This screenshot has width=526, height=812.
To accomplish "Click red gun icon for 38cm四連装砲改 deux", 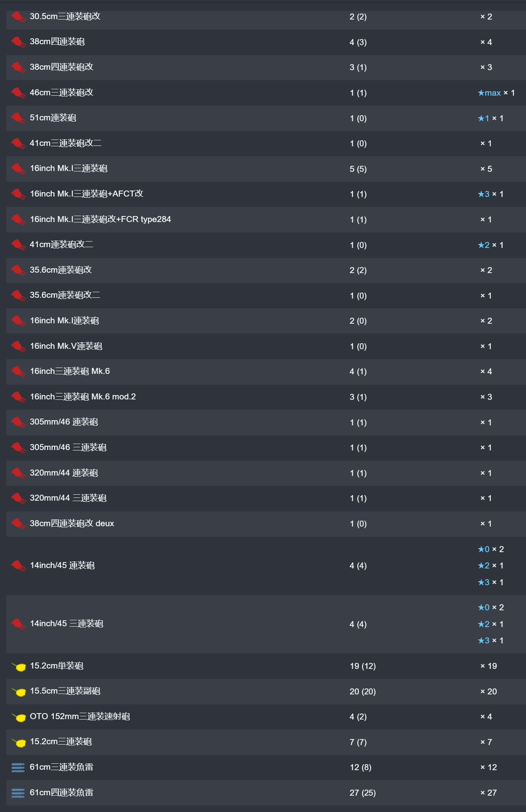I will click(18, 524).
